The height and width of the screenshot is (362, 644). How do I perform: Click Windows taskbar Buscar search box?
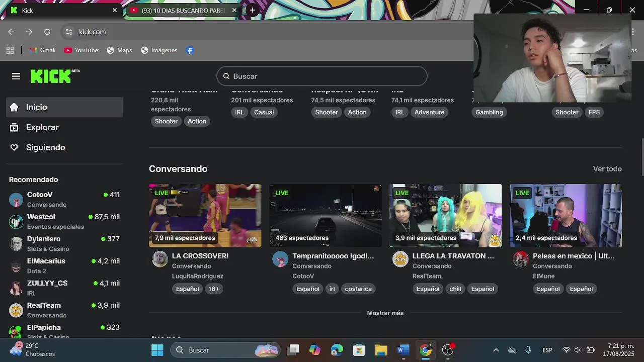point(225,350)
